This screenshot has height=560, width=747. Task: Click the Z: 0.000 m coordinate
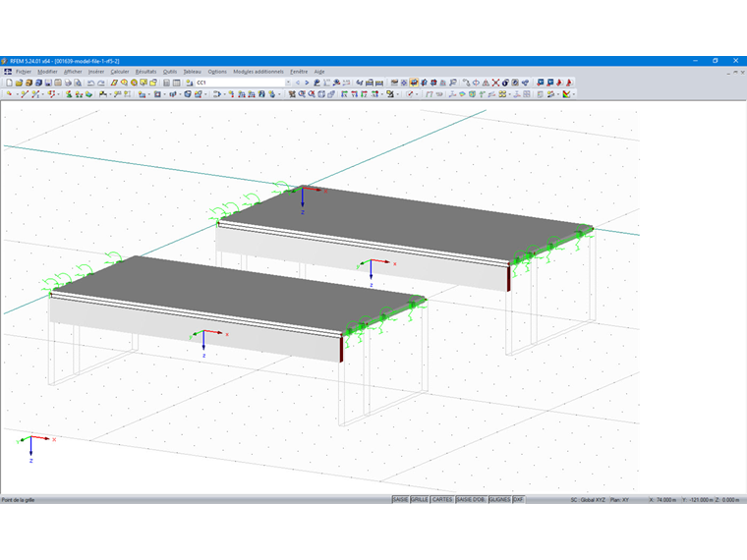pyautogui.click(x=727, y=500)
